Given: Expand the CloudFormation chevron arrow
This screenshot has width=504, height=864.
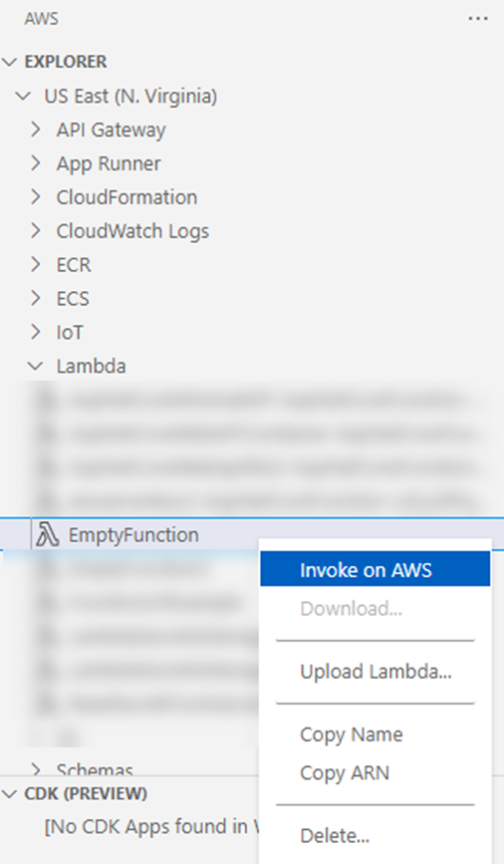Looking at the screenshot, I should point(36,196).
